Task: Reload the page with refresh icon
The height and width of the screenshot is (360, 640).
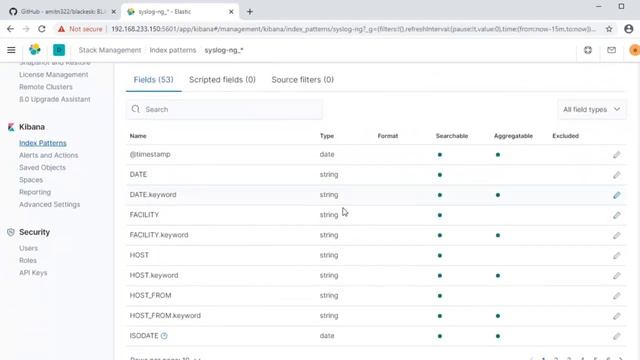Action: pos(42,29)
